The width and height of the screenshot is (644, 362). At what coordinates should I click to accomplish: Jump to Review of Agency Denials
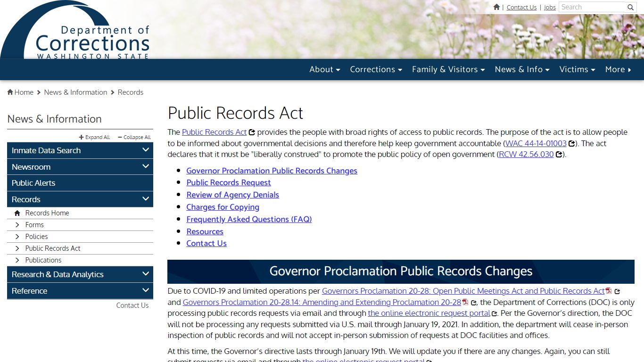click(x=232, y=195)
